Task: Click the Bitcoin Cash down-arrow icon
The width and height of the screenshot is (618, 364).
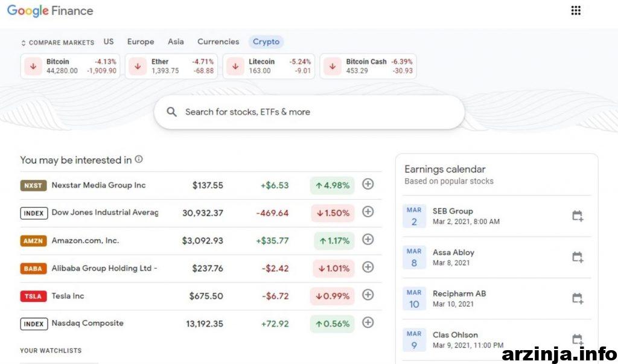Action: [x=333, y=66]
